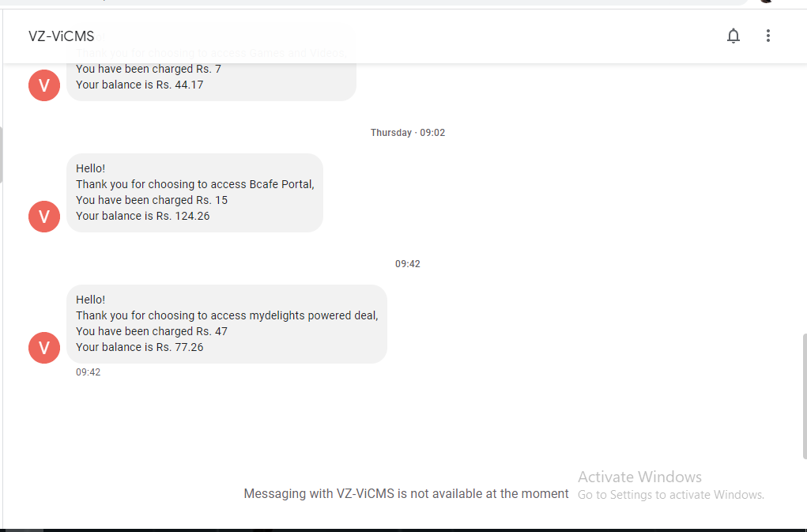This screenshot has height=532, width=807.
Task: Click 'You have been charged Rs. 15' line
Action: (152, 200)
